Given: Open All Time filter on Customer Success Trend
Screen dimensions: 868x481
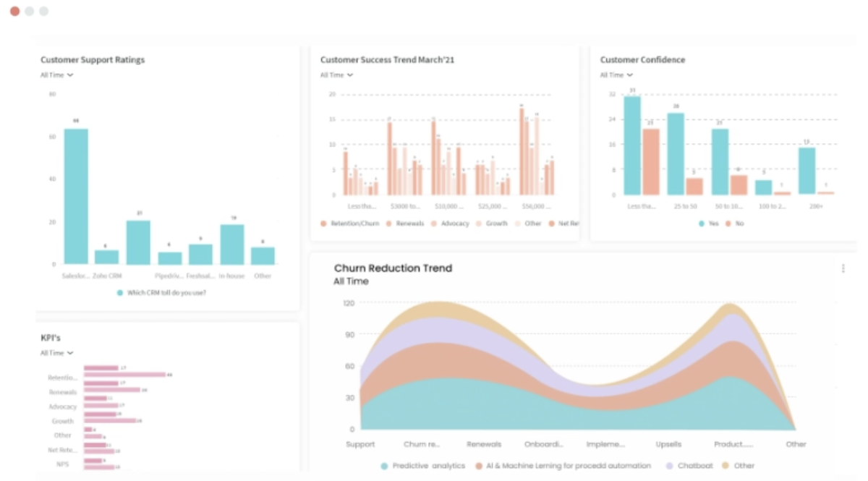Looking at the screenshot, I should point(336,75).
